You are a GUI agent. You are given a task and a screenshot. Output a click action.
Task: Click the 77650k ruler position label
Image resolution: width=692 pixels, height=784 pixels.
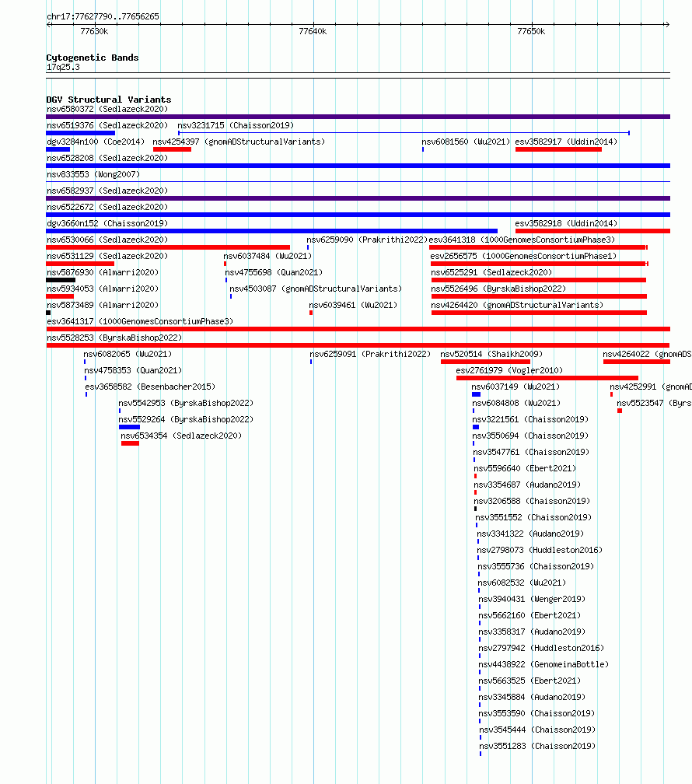coord(532,31)
